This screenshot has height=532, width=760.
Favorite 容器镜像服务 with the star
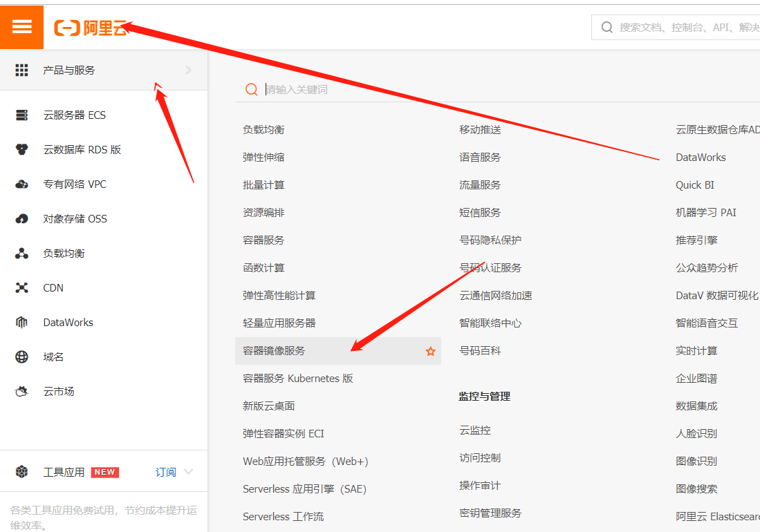coord(430,352)
